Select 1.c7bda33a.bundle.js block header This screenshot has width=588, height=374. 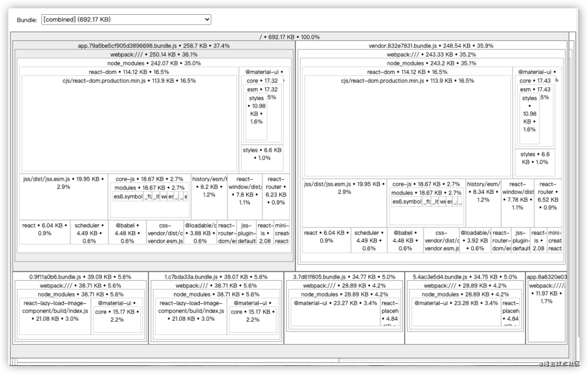click(x=216, y=277)
